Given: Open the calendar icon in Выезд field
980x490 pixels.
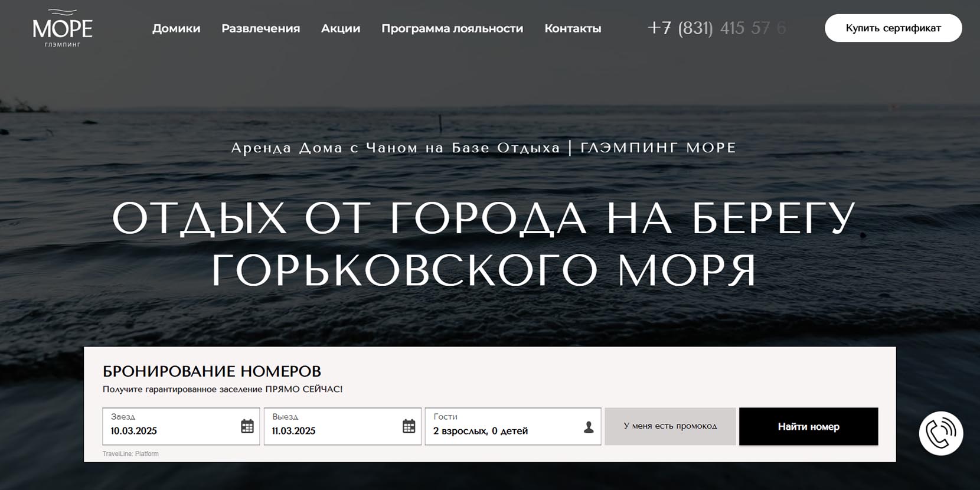Looking at the screenshot, I should click(x=409, y=426).
